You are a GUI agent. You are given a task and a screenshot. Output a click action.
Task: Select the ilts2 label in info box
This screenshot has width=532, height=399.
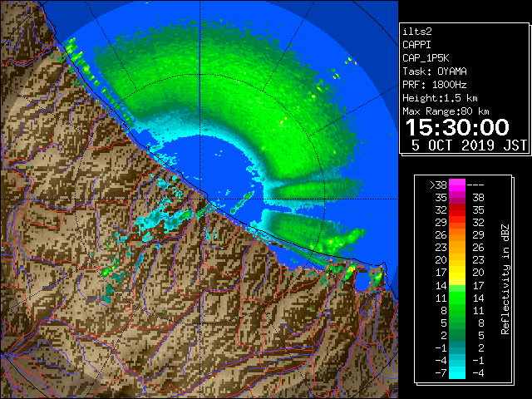click(x=417, y=32)
